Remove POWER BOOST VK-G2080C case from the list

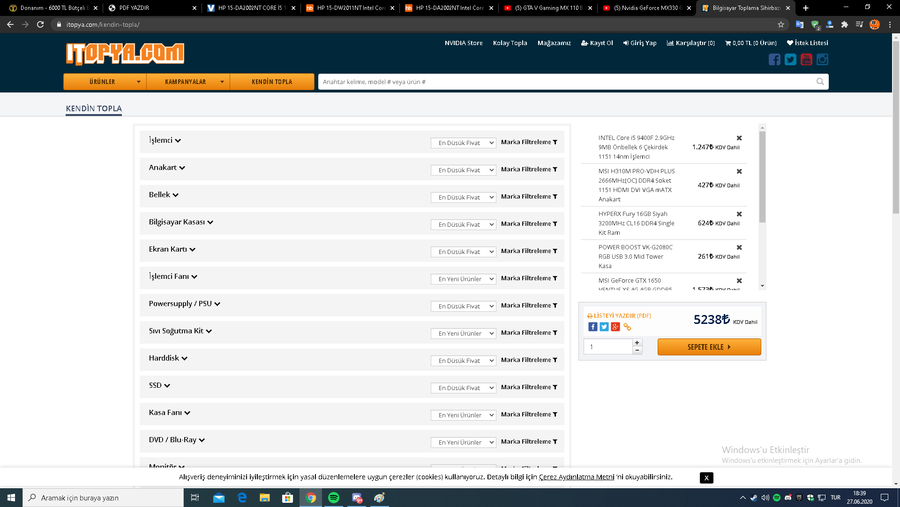coord(739,247)
